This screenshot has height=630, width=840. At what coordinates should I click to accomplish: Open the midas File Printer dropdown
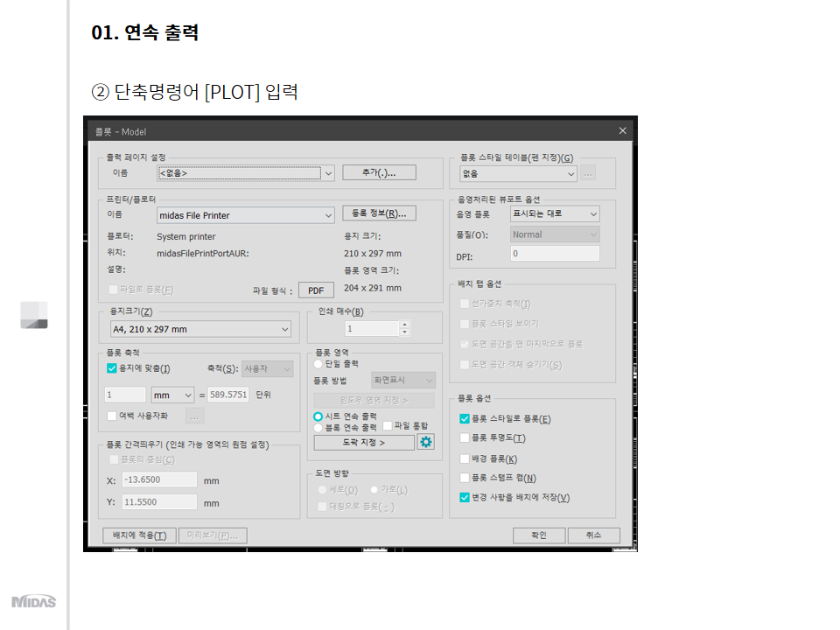pos(246,215)
